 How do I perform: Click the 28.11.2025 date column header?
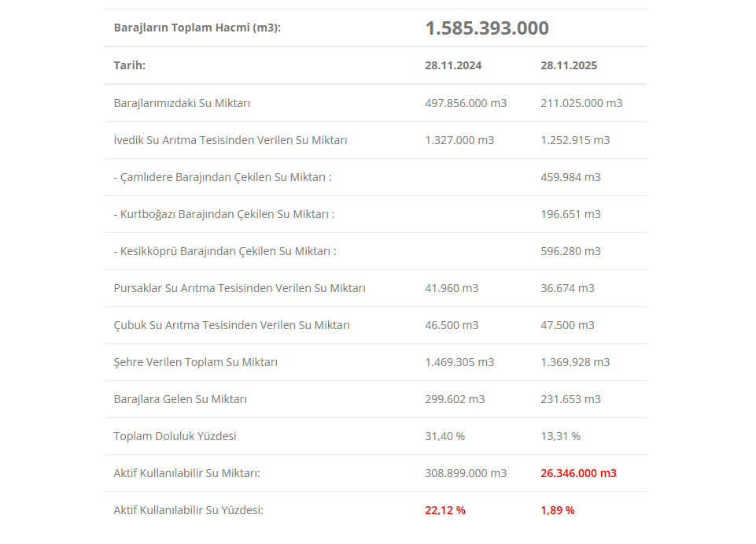click(569, 65)
